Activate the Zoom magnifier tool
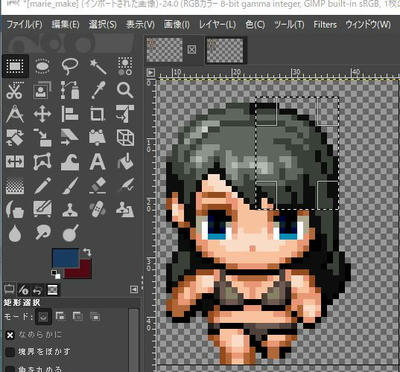The height and width of the screenshot is (372, 400). click(x=125, y=90)
